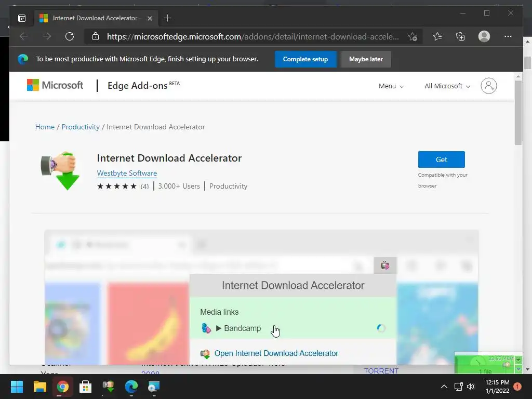Screen dimensions: 532x399
Task: Open Internet Download Accelerator taskbar icon
Action: 108,387
